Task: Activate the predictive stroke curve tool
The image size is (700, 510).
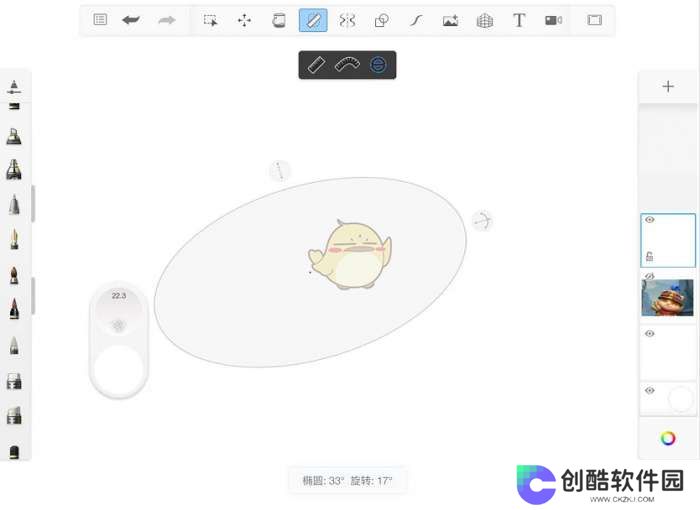Action: point(416,20)
